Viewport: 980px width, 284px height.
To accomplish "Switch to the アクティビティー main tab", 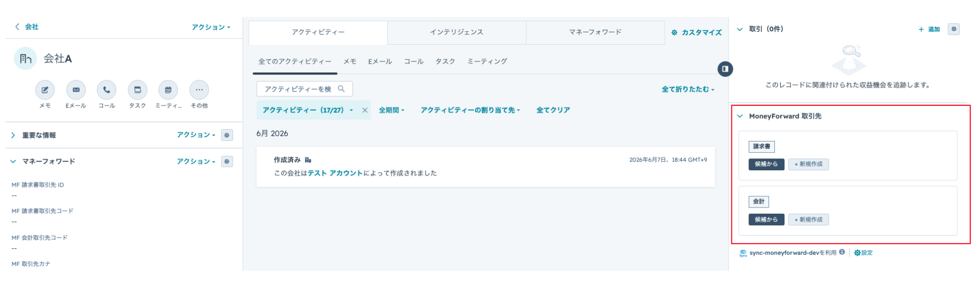I will point(318,32).
